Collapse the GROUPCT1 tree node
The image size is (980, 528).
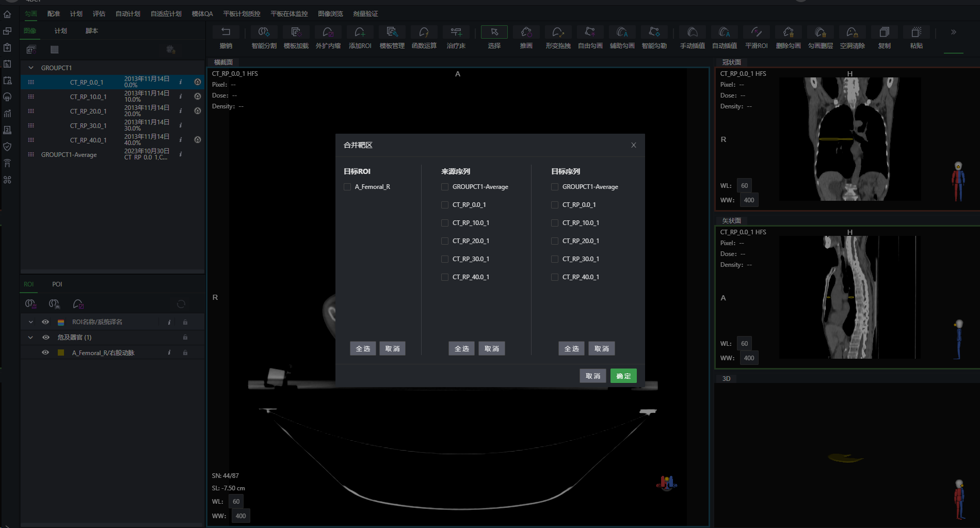click(x=31, y=68)
